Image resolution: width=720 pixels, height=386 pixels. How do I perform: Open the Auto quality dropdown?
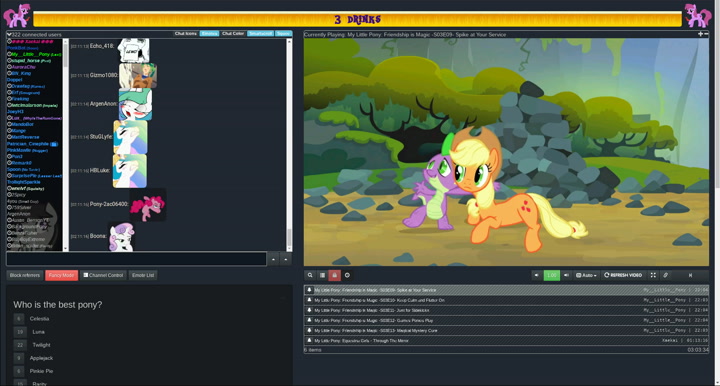pos(586,275)
